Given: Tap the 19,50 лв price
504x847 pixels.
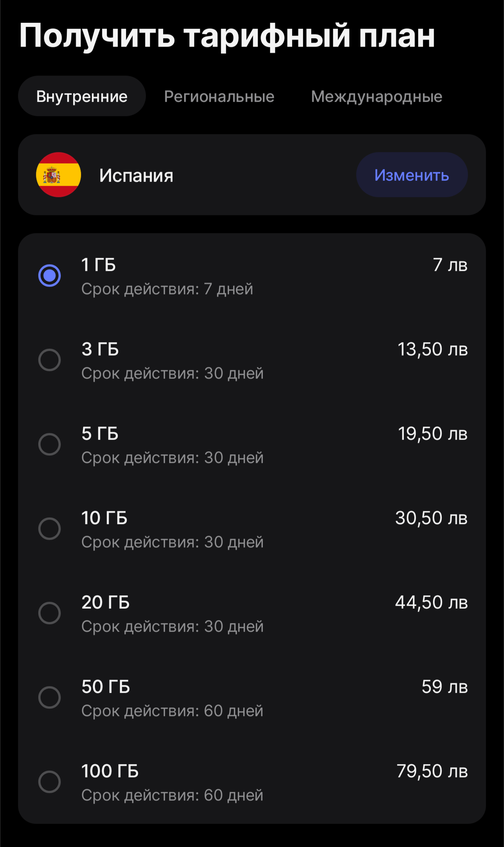Looking at the screenshot, I should pos(432,434).
